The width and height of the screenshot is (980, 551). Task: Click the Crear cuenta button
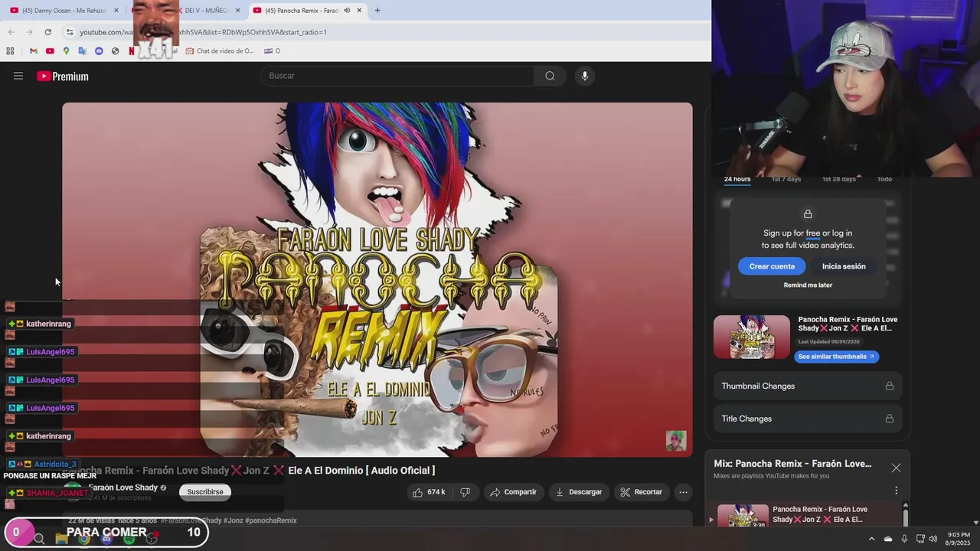click(772, 266)
